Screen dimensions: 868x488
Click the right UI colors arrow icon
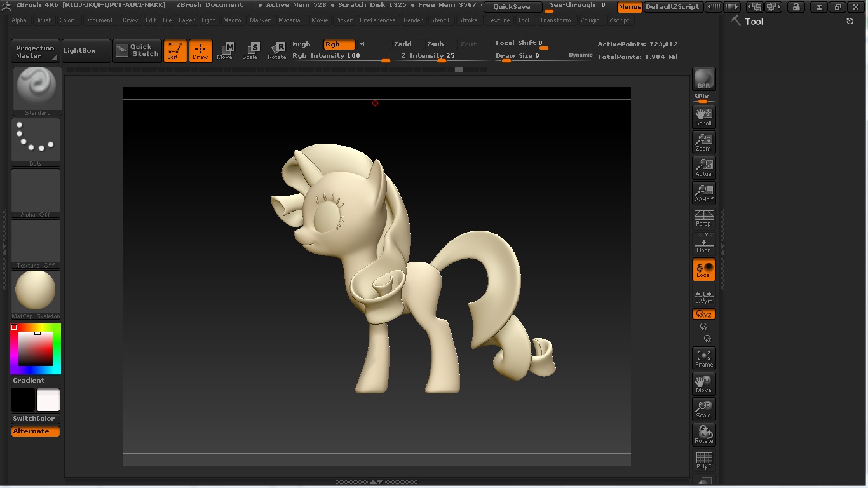click(x=732, y=7)
